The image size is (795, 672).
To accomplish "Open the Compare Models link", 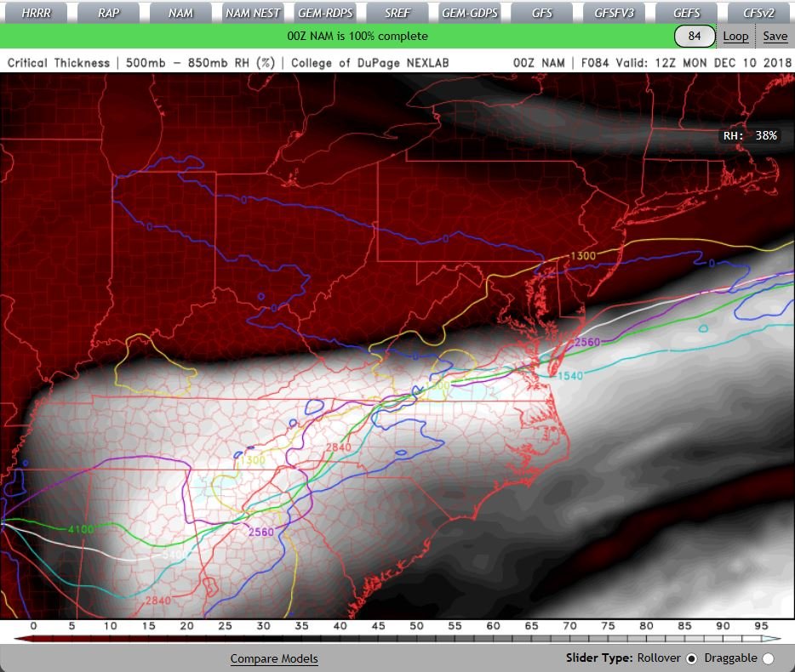I will pyautogui.click(x=274, y=658).
